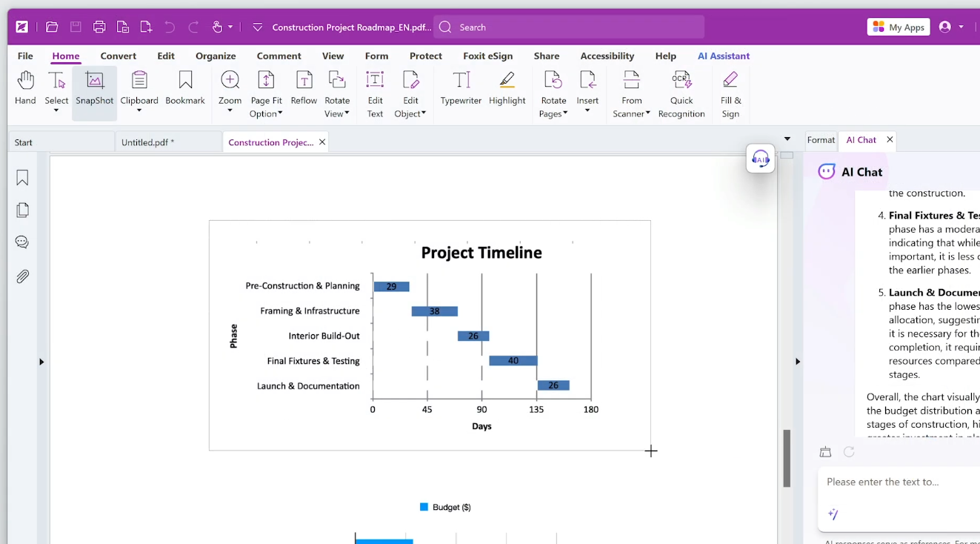The image size is (980, 544).
Task: Expand the account dropdown arrow
Action: tap(961, 27)
